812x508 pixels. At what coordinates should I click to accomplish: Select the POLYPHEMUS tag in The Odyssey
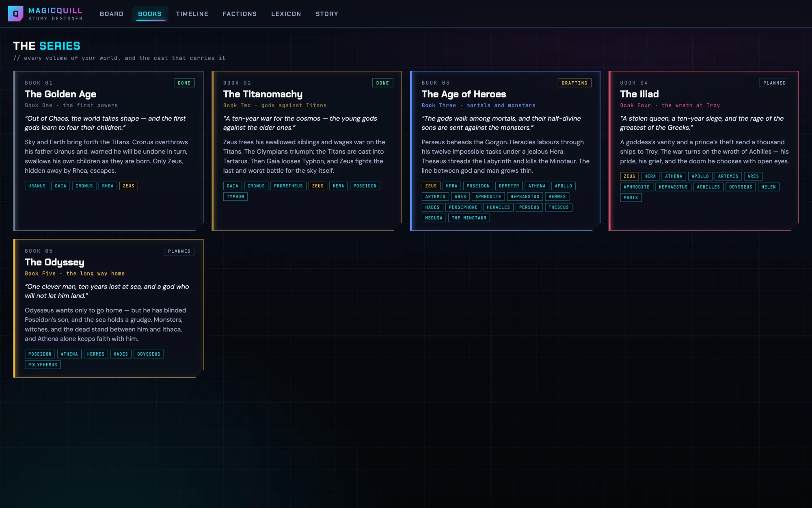[x=43, y=365]
